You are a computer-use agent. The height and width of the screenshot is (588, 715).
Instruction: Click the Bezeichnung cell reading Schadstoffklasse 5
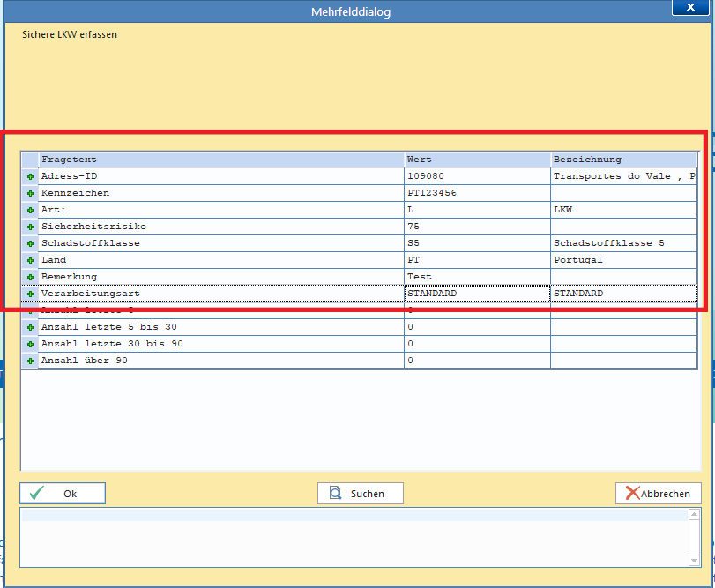[x=624, y=243]
